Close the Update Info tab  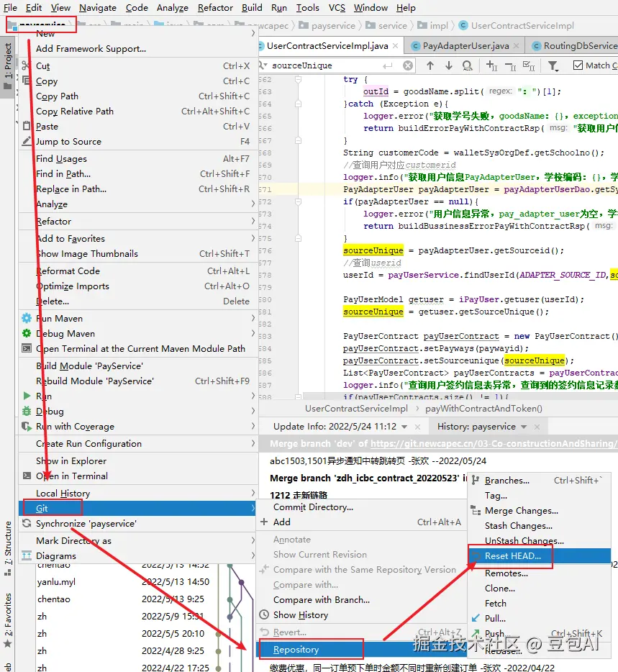coord(417,427)
